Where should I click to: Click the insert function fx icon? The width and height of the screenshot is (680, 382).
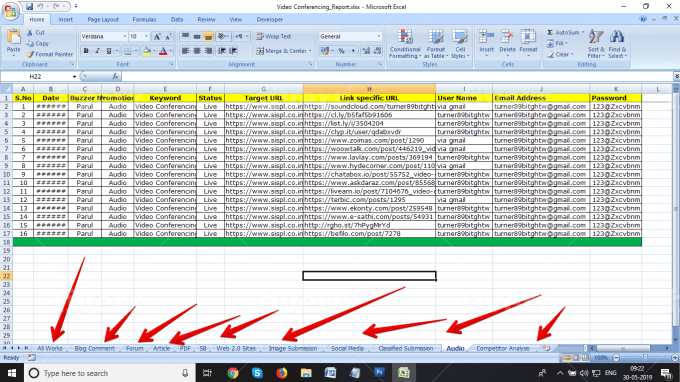[115, 76]
